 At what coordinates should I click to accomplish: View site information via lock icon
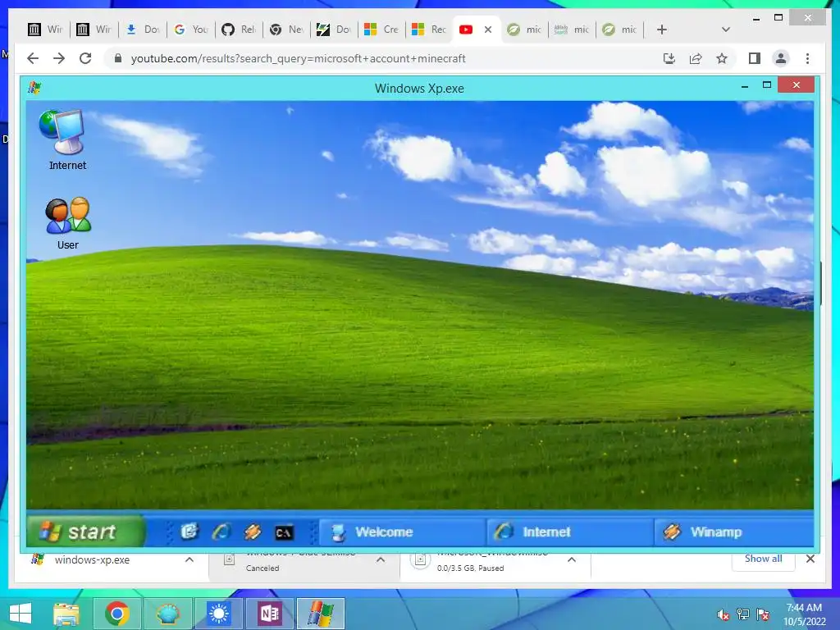click(x=118, y=58)
